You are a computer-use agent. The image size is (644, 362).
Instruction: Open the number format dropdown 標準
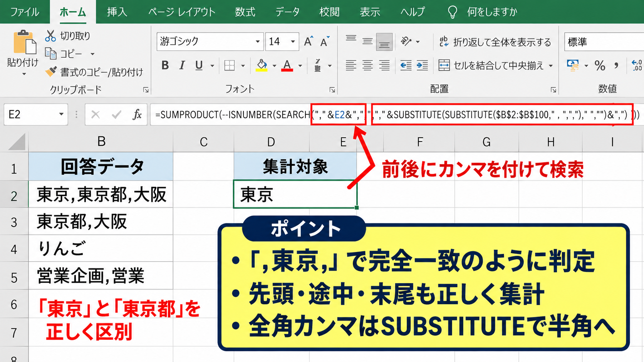click(x=604, y=42)
